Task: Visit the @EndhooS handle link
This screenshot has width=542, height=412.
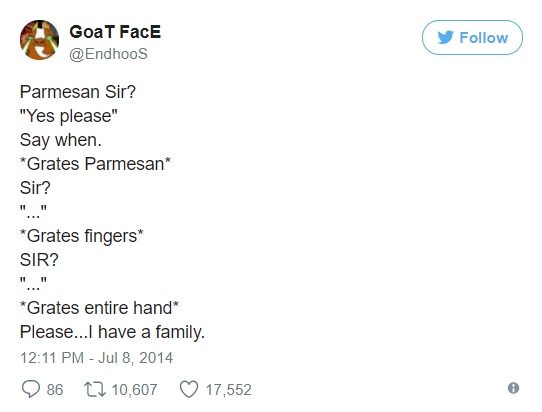Action: [109, 54]
